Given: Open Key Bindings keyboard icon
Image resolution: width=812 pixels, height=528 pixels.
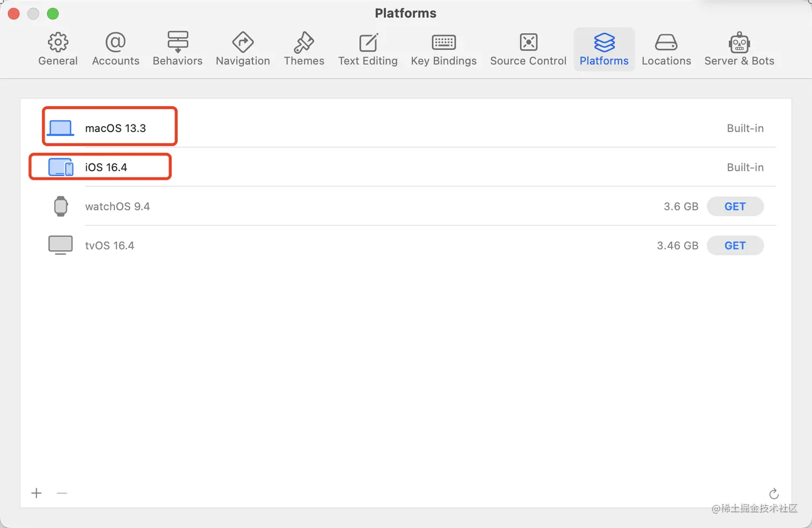Looking at the screenshot, I should (x=444, y=42).
